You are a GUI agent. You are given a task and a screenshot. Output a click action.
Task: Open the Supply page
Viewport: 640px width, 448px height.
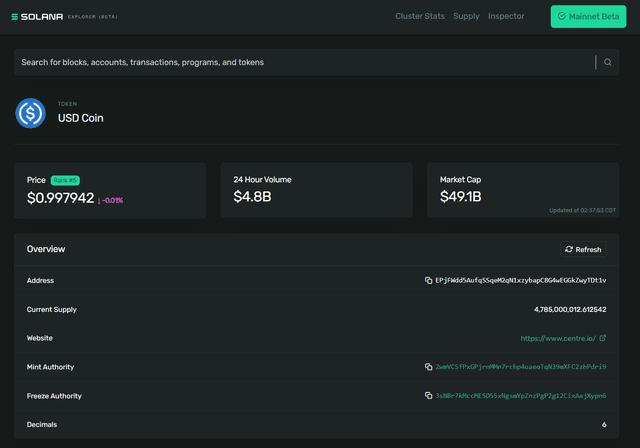tap(466, 16)
